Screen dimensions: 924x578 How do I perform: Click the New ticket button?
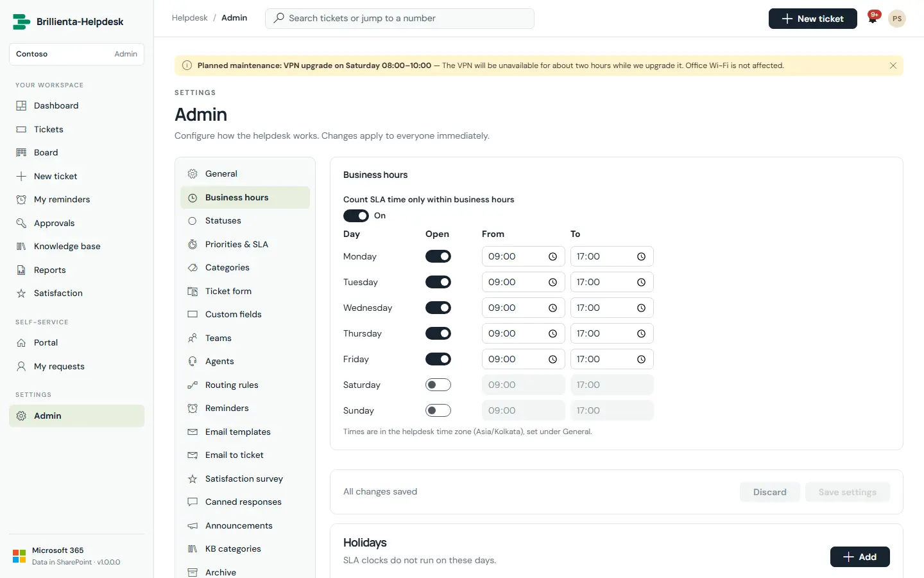[x=812, y=19]
